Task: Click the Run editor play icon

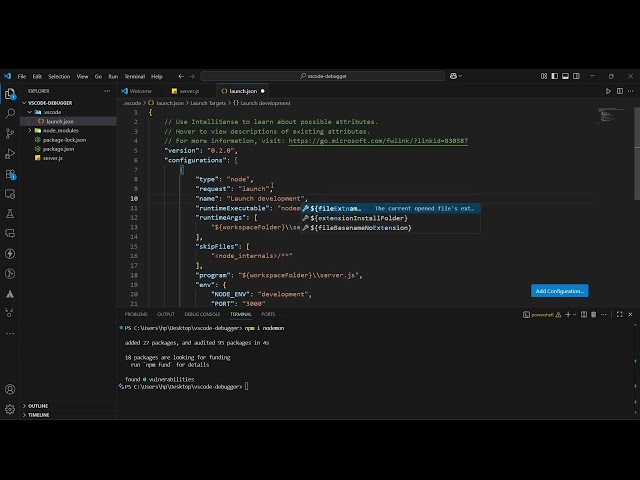Action: pos(608,91)
